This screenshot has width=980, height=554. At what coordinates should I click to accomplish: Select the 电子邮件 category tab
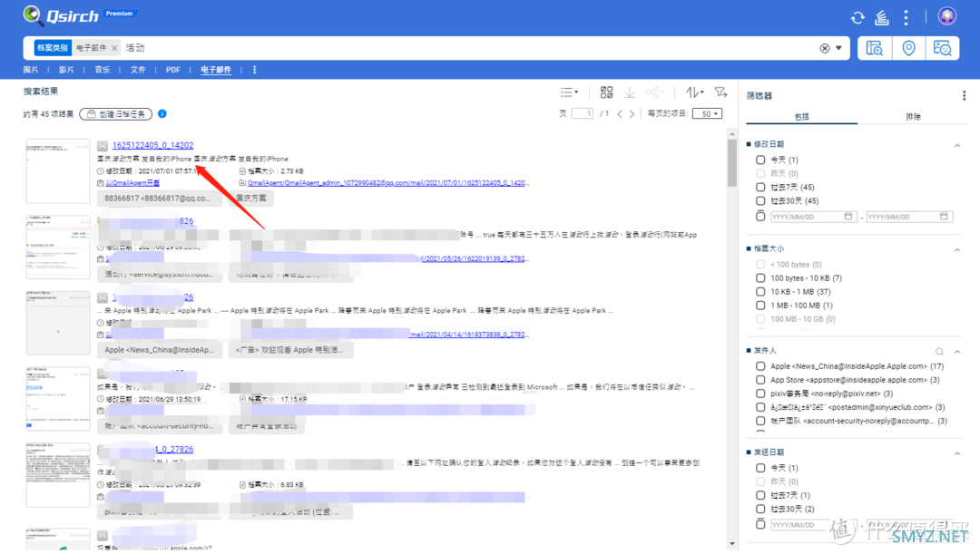(x=216, y=70)
